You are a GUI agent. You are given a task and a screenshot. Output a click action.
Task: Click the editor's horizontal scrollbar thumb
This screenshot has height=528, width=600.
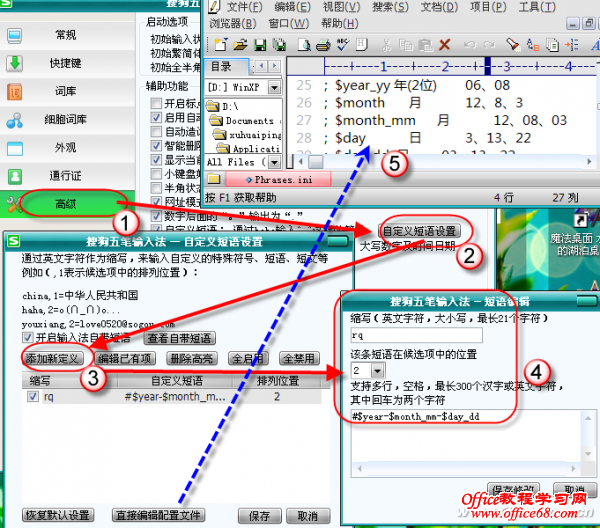(316, 162)
